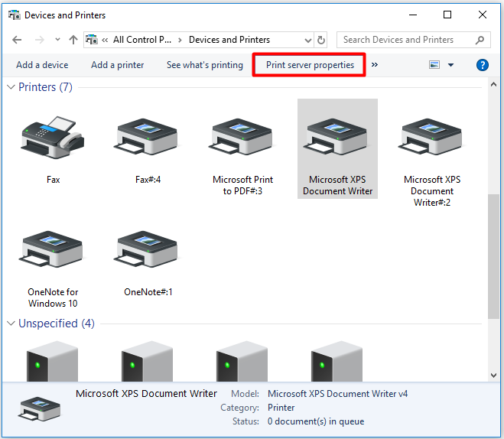Refresh the Devices and Printers view
This screenshot has height=439, width=504.
click(320, 40)
